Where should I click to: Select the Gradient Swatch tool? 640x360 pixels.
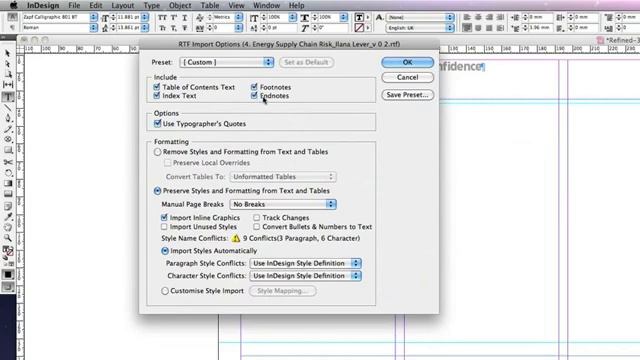click(x=8, y=183)
